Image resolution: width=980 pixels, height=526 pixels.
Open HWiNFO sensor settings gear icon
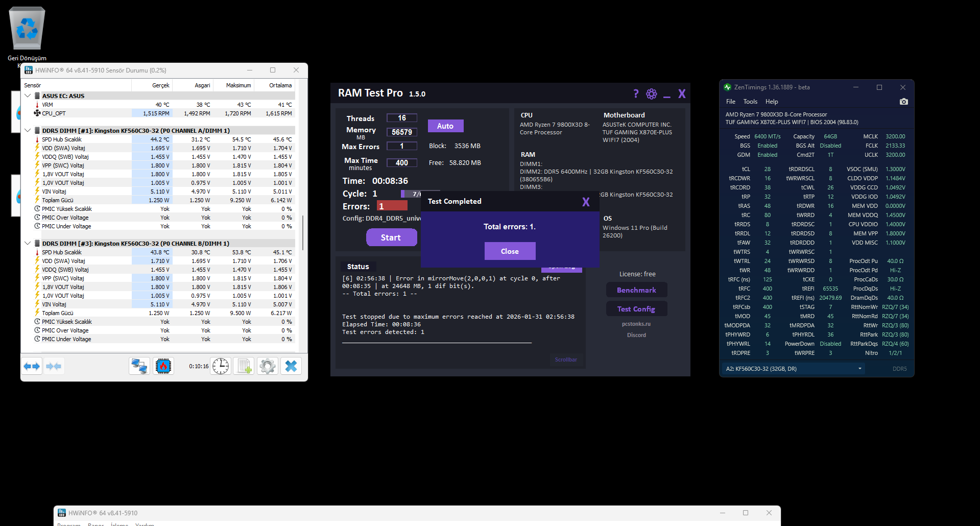click(x=268, y=366)
